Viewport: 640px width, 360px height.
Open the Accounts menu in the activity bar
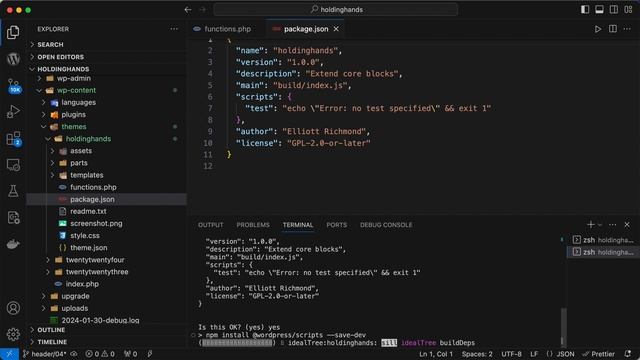13,308
